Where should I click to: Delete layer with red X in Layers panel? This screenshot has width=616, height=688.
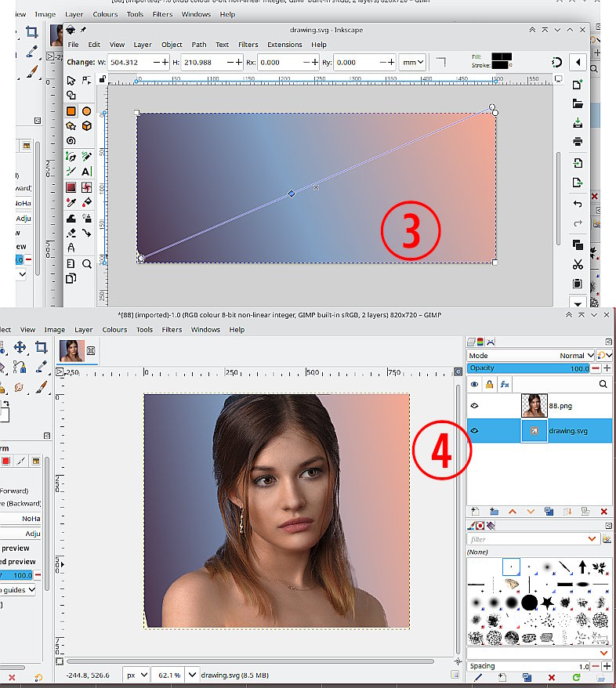point(603,512)
